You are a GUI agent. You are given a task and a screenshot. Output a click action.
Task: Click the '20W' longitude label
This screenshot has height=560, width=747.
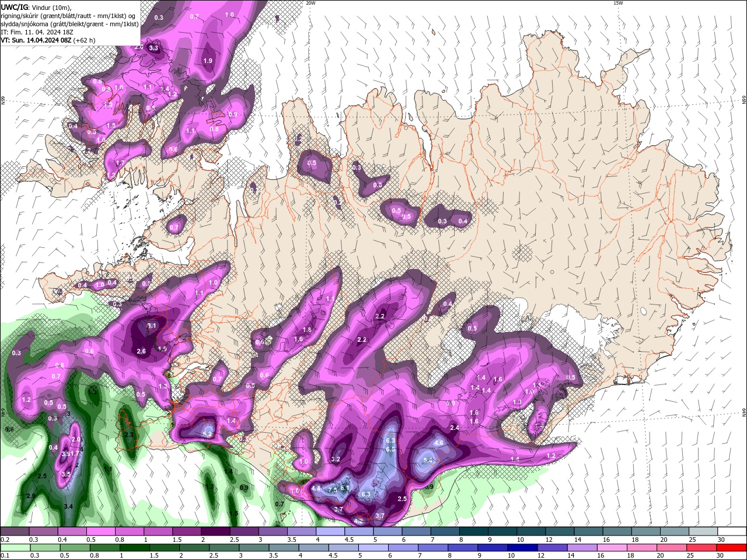click(x=310, y=3)
